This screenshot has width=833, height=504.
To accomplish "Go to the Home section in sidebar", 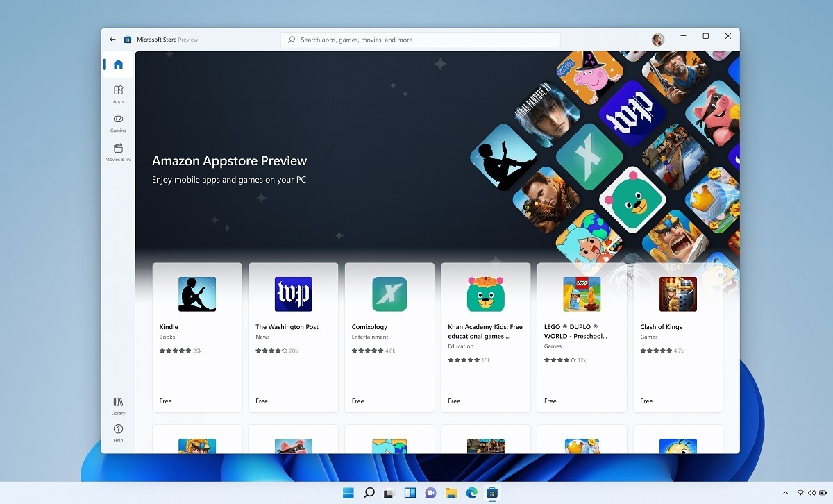I will [118, 65].
